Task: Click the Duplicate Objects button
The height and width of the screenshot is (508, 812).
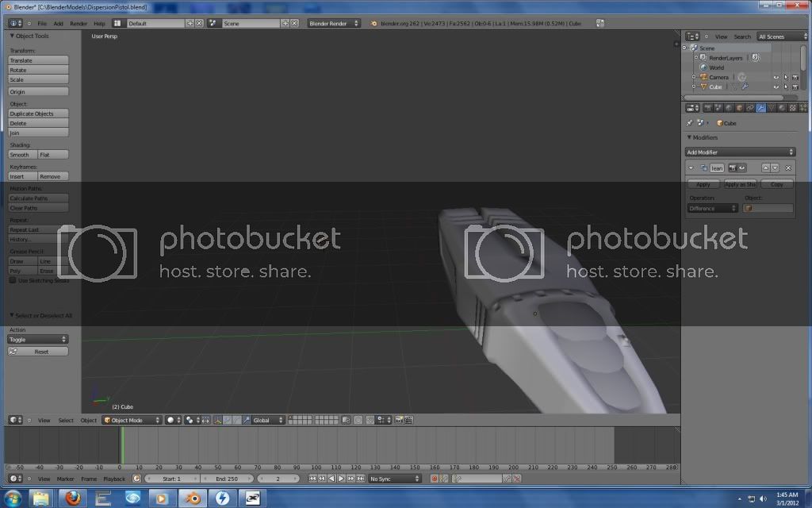Action: tap(38, 114)
